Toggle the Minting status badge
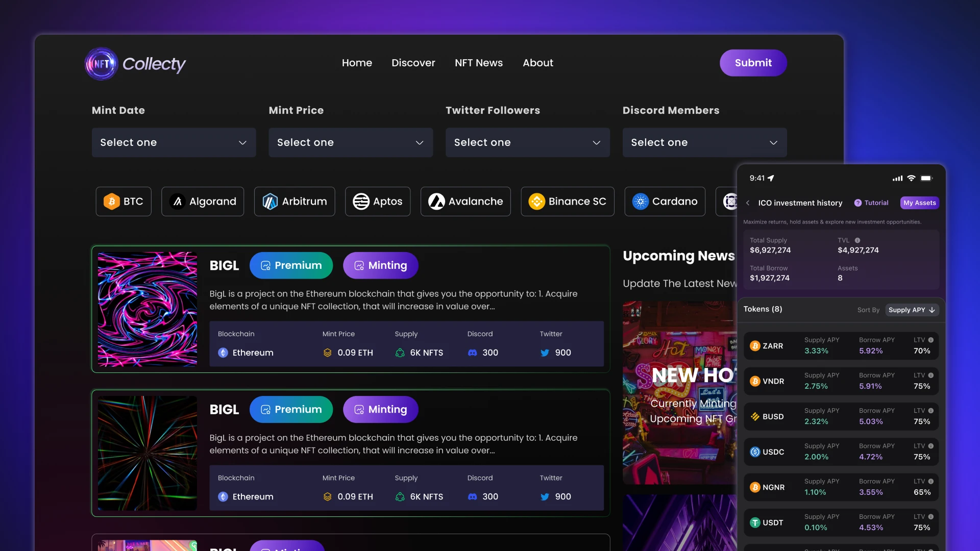 point(380,265)
